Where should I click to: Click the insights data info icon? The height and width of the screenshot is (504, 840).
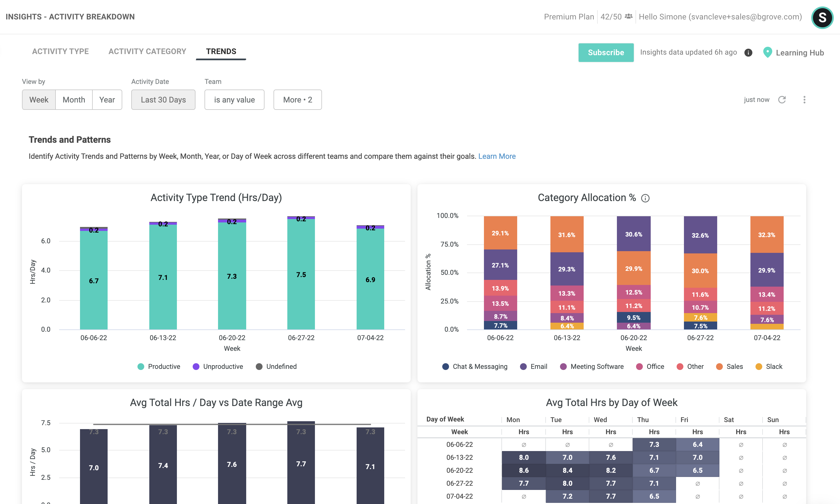748,53
